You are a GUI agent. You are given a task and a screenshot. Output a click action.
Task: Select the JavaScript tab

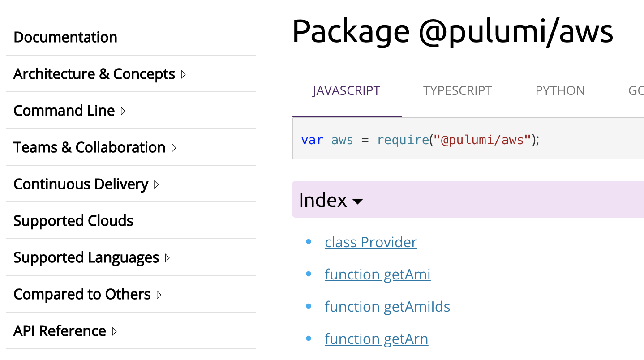point(346,91)
